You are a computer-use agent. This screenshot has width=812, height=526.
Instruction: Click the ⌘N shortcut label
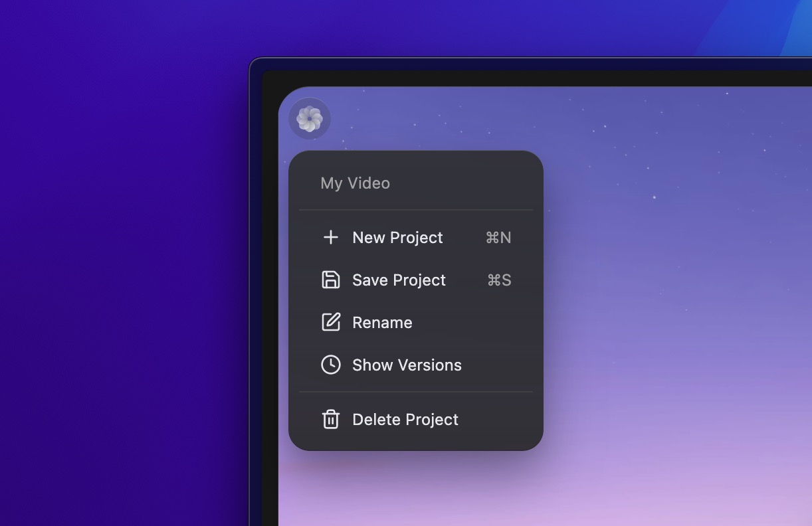pyautogui.click(x=498, y=237)
